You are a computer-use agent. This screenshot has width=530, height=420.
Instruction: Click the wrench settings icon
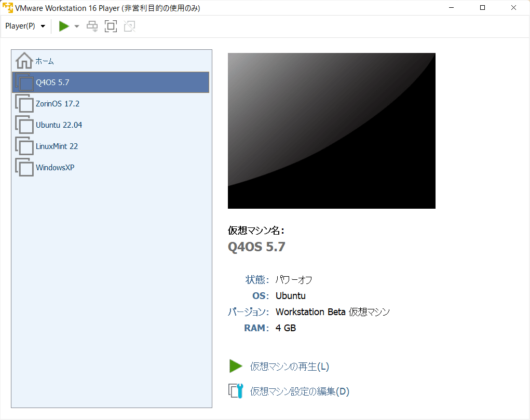pyautogui.click(x=236, y=391)
